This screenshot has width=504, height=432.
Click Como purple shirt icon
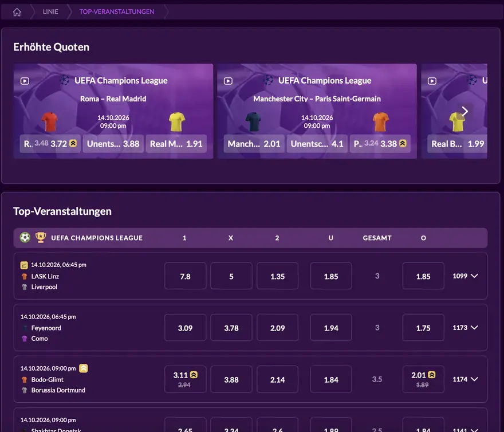[25, 339]
